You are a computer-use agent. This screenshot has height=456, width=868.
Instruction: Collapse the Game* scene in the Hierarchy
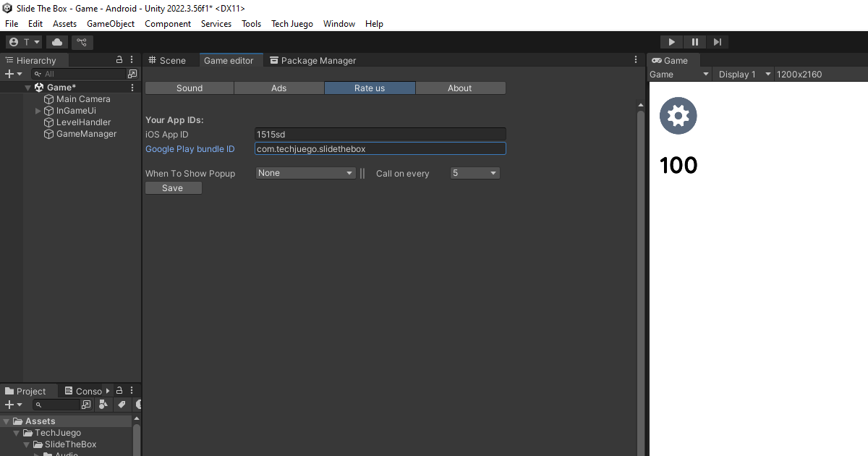[27, 88]
